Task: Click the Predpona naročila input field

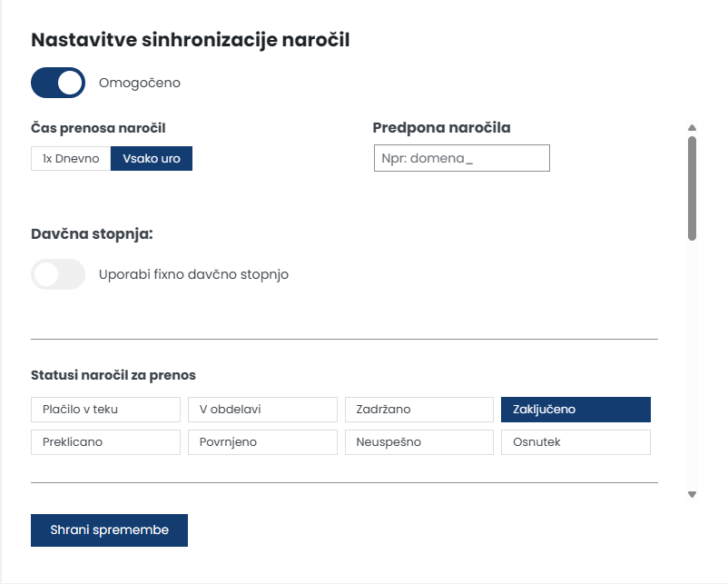Action: (x=461, y=158)
